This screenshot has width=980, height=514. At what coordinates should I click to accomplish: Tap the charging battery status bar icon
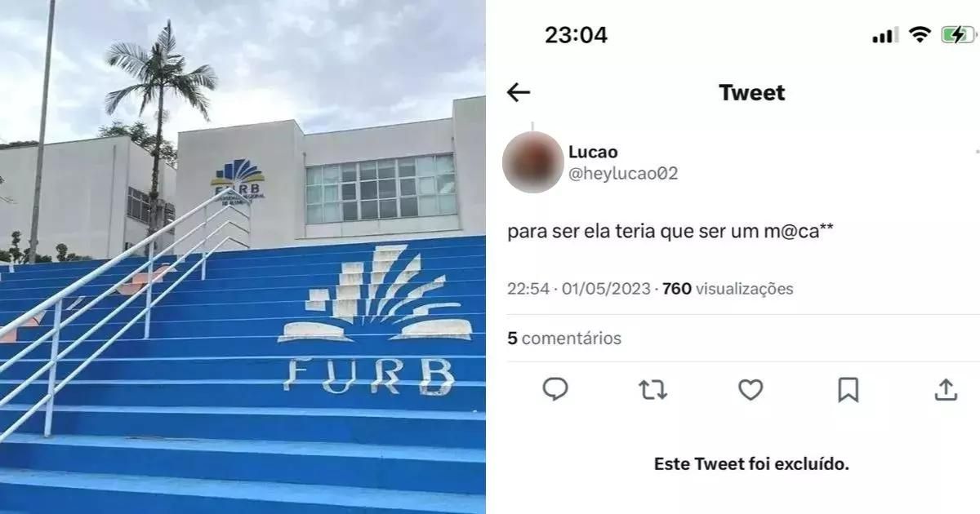click(x=958, y=35)
